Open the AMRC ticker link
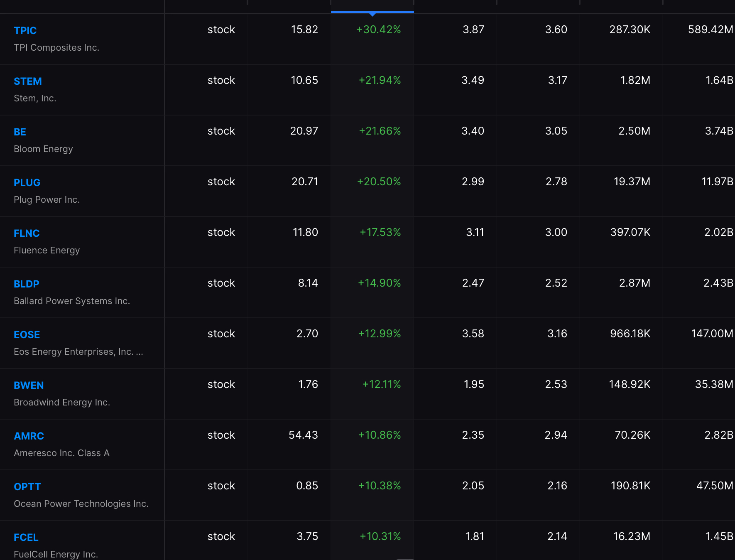 (29, 436)
